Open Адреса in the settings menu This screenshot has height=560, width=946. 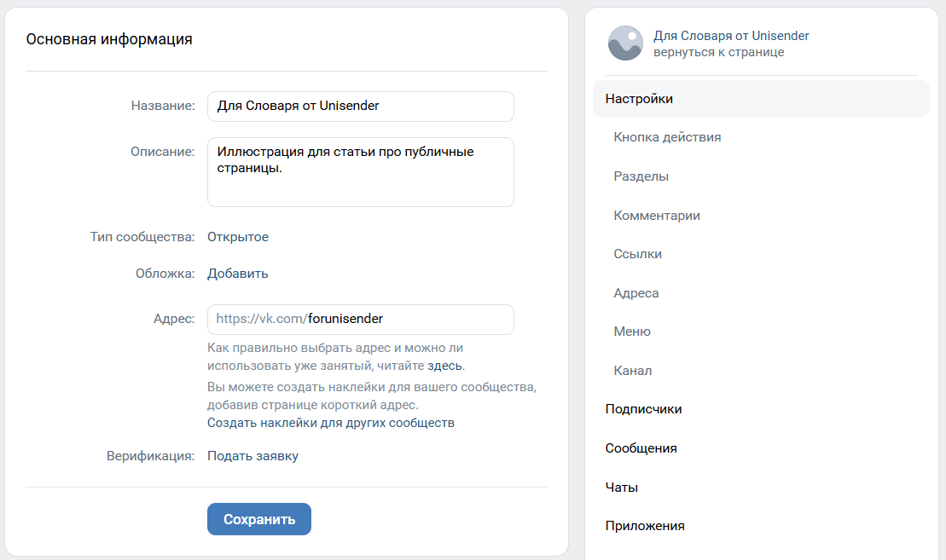point(636,293)
